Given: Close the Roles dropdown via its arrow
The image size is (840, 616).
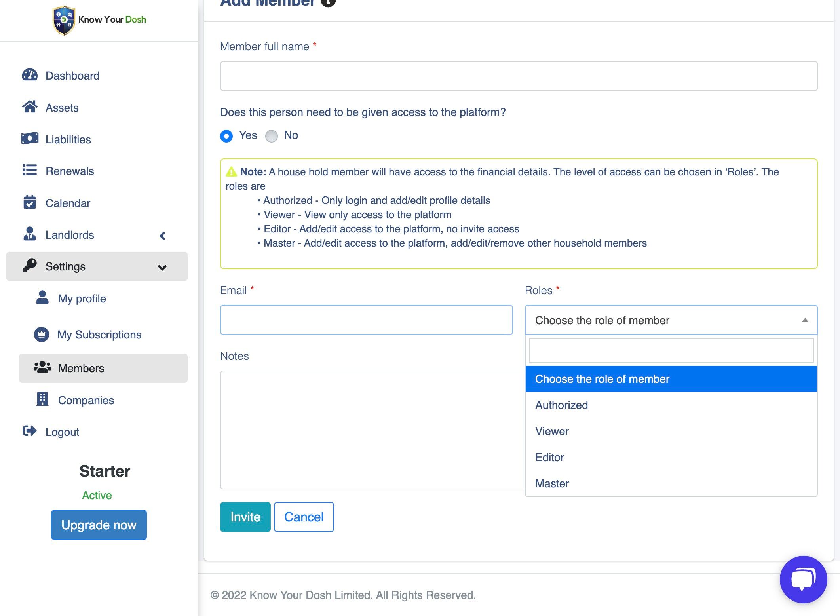Looking at the screenshot, I should (x=805, y=320).
